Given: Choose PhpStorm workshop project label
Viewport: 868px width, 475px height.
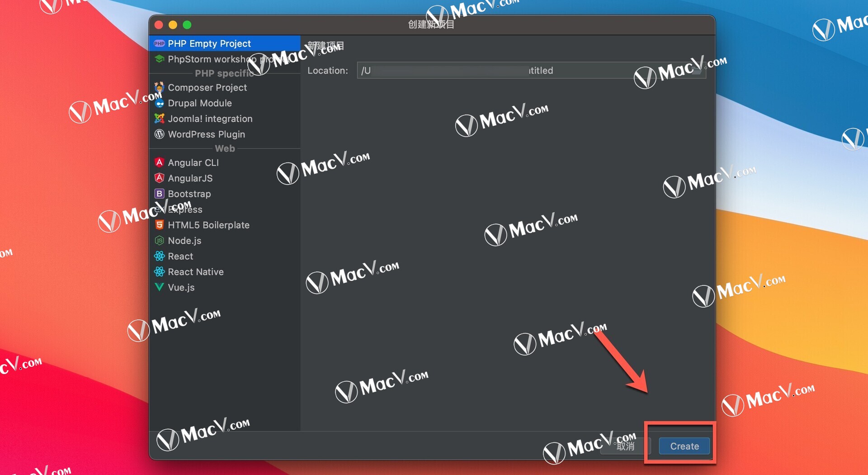Looking at the screenshot, I should coord(228,59).
